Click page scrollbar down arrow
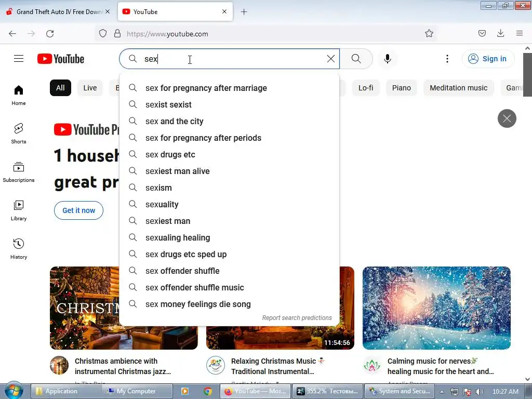 (527, 379)
